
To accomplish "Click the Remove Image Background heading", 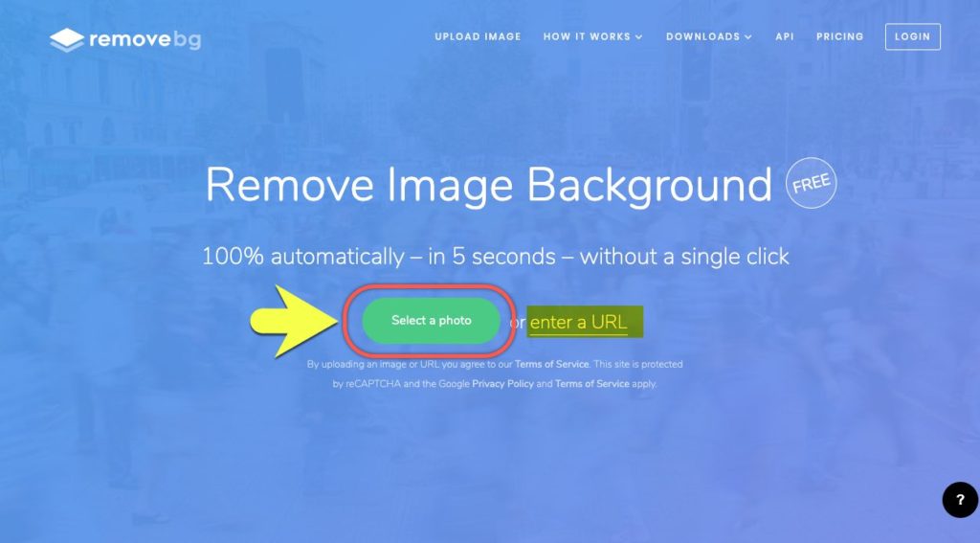I will coord(489,185).
